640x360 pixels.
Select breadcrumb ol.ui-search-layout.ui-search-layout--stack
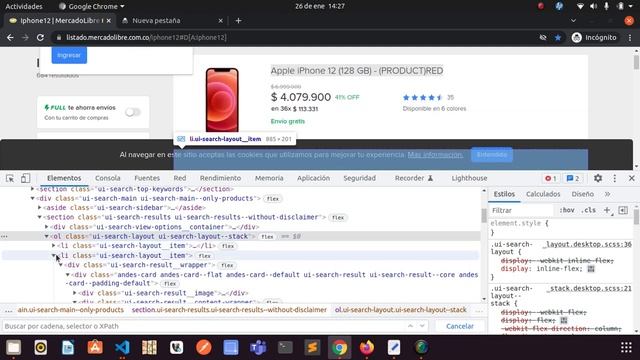(x=400, y=310)
